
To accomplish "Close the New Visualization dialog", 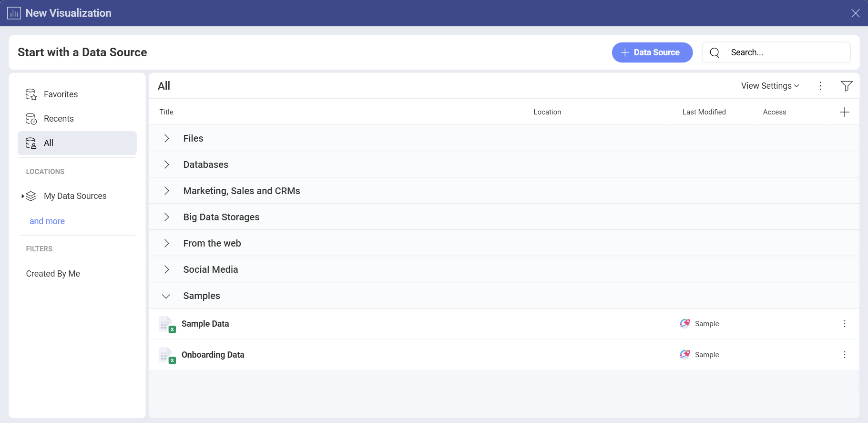I will [856, 13].
